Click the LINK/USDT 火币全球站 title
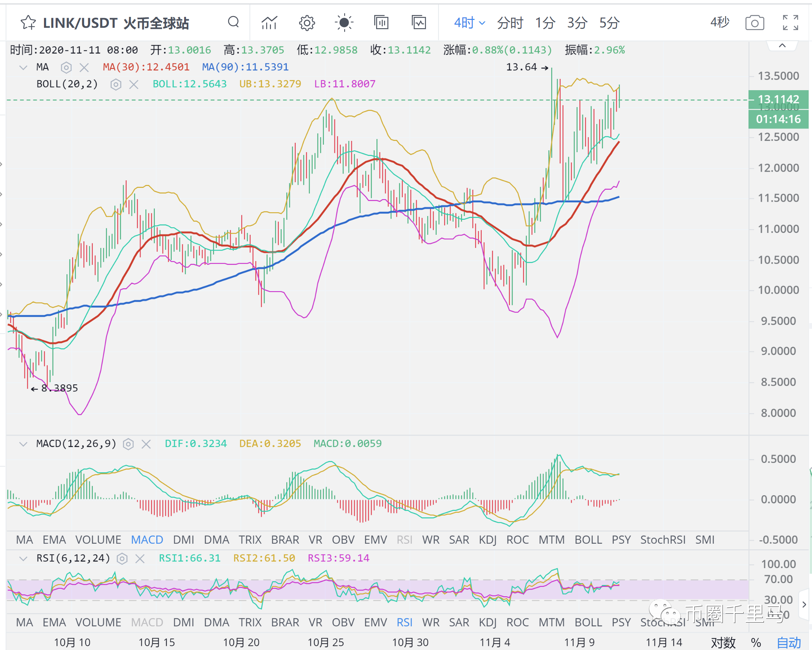 tap(116, 23)
